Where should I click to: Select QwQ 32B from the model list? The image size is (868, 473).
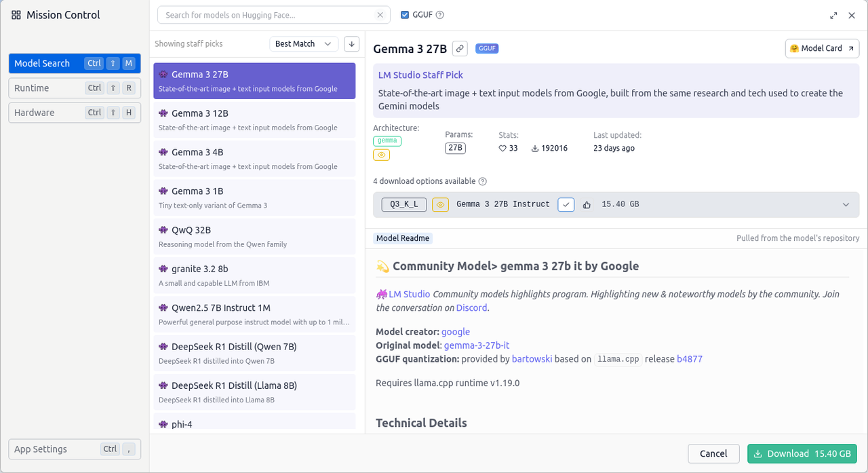tap(254, 236)
